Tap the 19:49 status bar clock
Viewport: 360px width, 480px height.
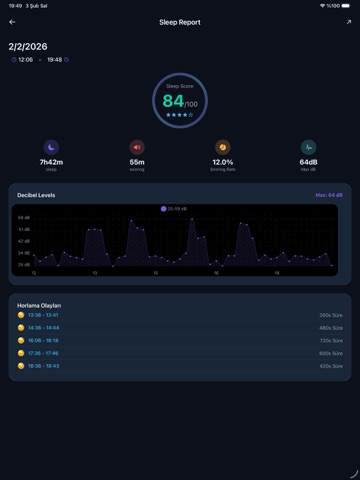coord(15,6)
